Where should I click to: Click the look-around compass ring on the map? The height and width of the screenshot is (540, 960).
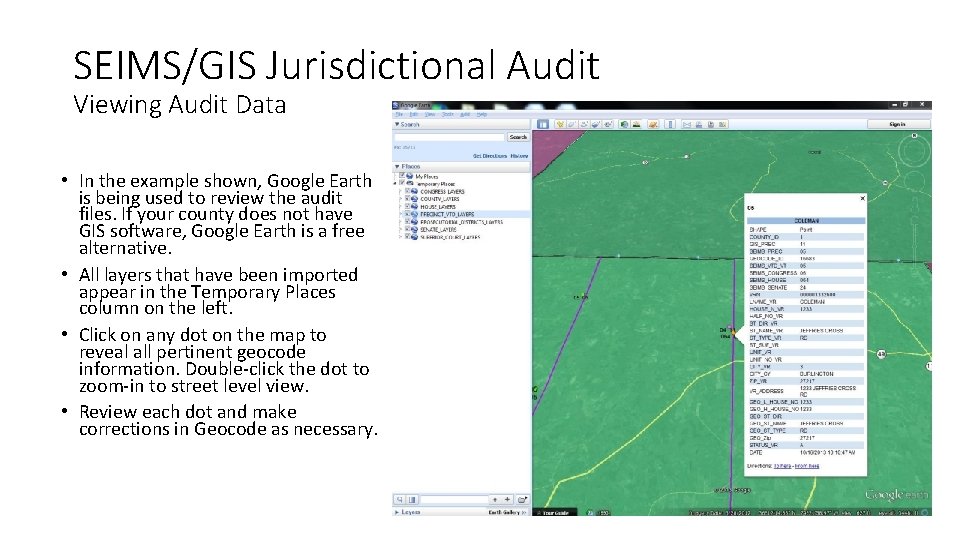(x=915, y=151)
